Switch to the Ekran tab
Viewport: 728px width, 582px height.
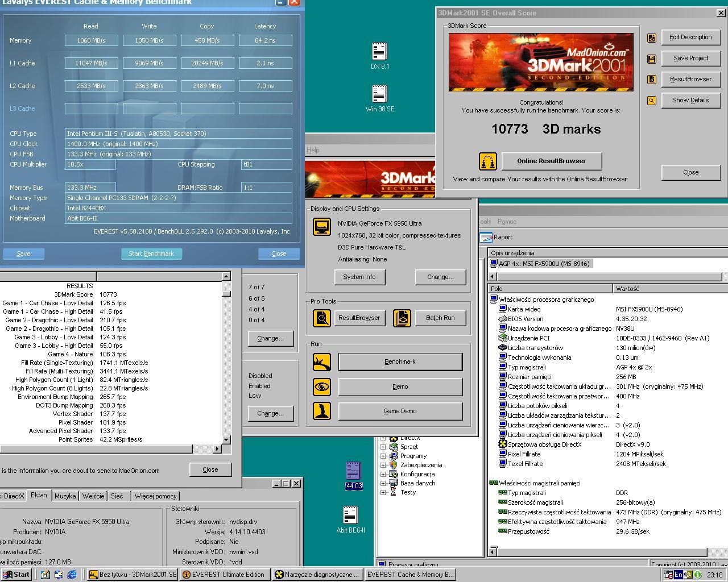point(39,496)
